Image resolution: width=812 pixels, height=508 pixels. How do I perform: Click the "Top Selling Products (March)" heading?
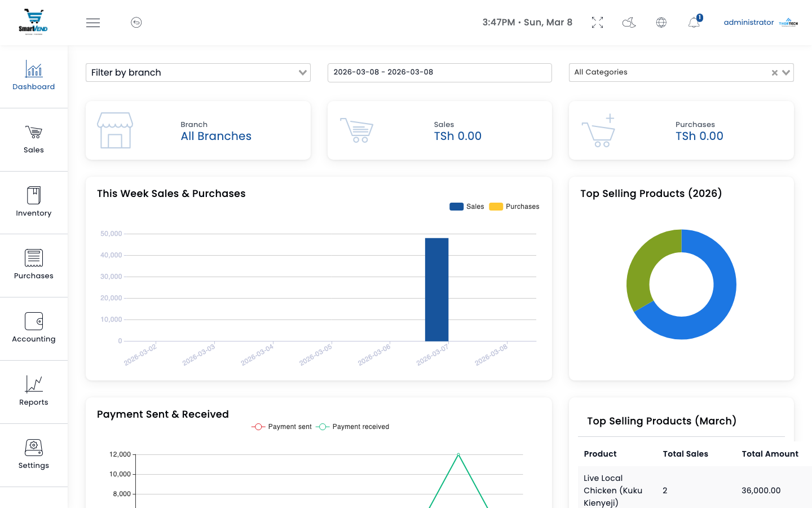[x=661, y=421]
